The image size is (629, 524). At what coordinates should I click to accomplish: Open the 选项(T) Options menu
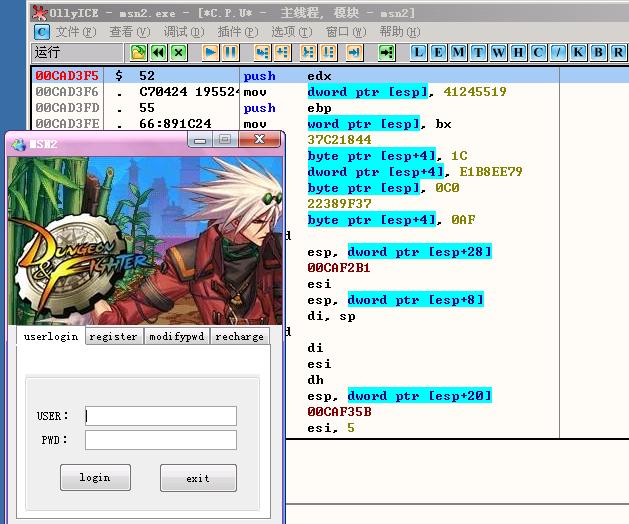click(x=292, y=32)
